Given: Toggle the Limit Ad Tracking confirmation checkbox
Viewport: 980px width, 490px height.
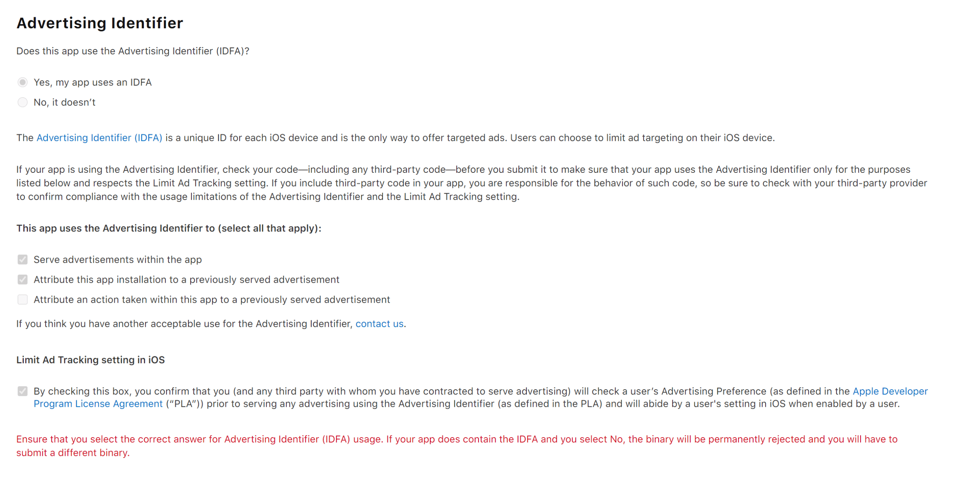Looking at the screenshot, I should (23, 391).
